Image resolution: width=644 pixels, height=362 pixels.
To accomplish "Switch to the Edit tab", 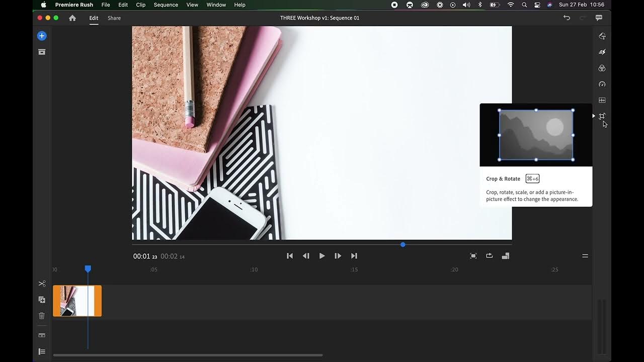I will pyautogui.click(x=94, y=18).
